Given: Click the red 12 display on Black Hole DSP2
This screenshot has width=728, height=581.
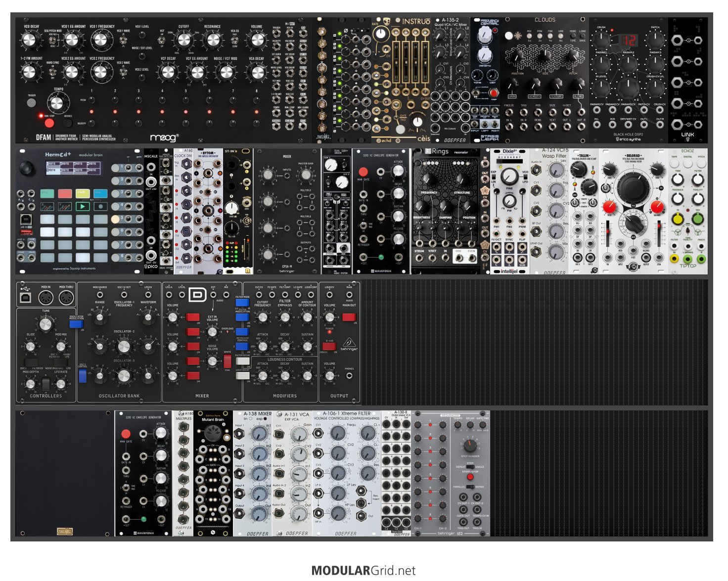Looking at the screenshot, I should point(628,41).
